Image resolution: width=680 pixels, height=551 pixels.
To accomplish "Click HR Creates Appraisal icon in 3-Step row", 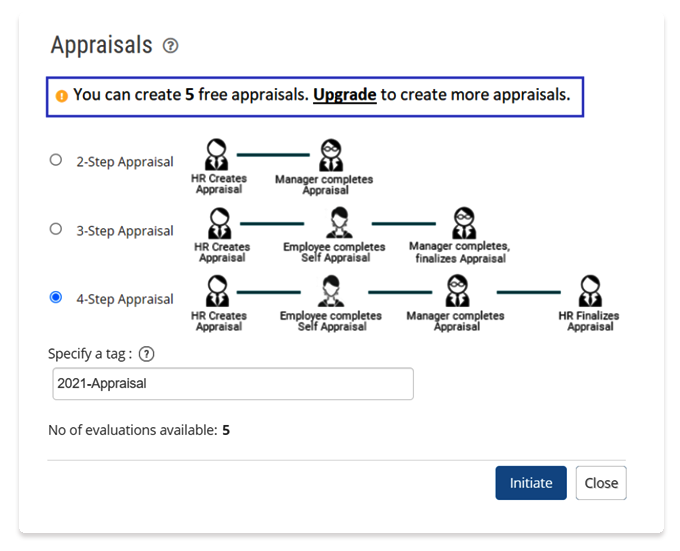I will (219, 223).
